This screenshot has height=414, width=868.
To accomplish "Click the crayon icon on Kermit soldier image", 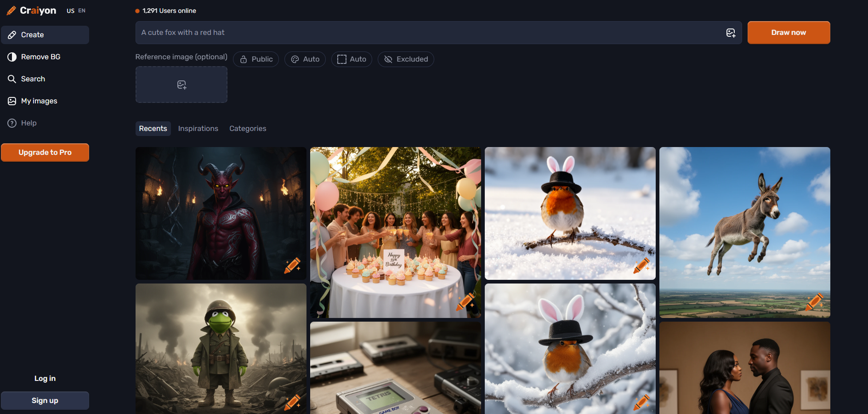I will pos(292,402).
